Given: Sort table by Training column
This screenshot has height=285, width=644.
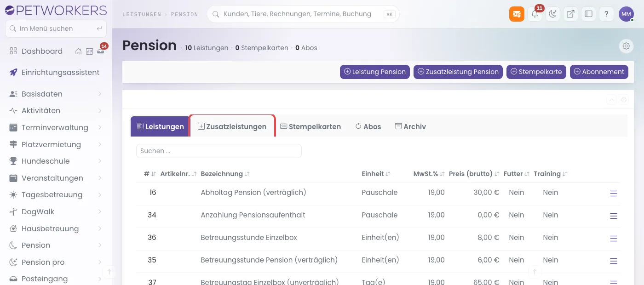Looking at the screenshot, I should tap(551, 174).
